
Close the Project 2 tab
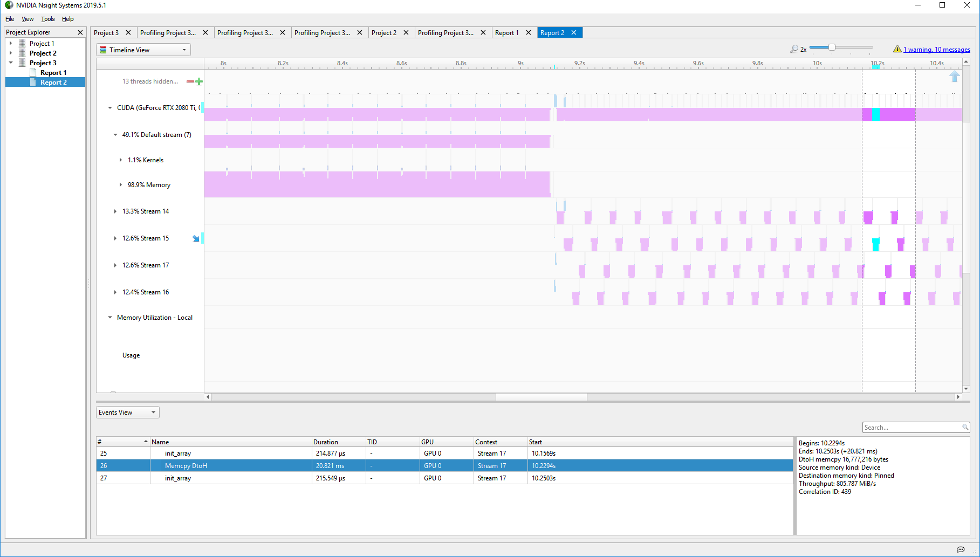pos(406,33)
